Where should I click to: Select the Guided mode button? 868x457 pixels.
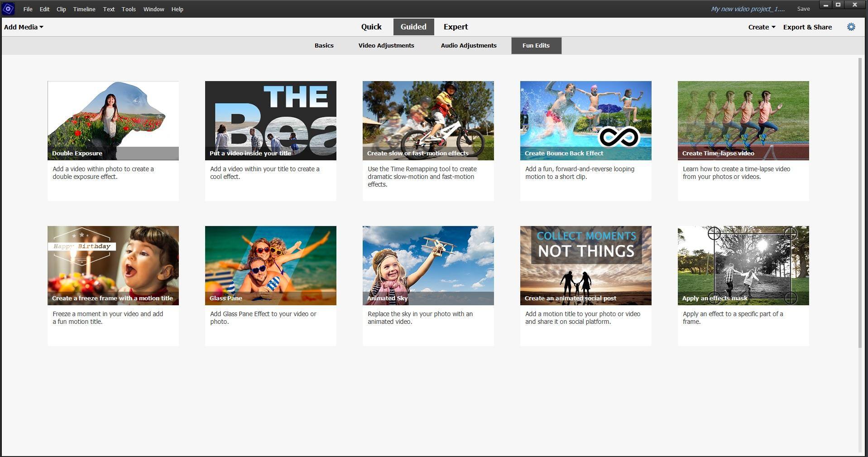pyautogui.click(x=413, y=27)
